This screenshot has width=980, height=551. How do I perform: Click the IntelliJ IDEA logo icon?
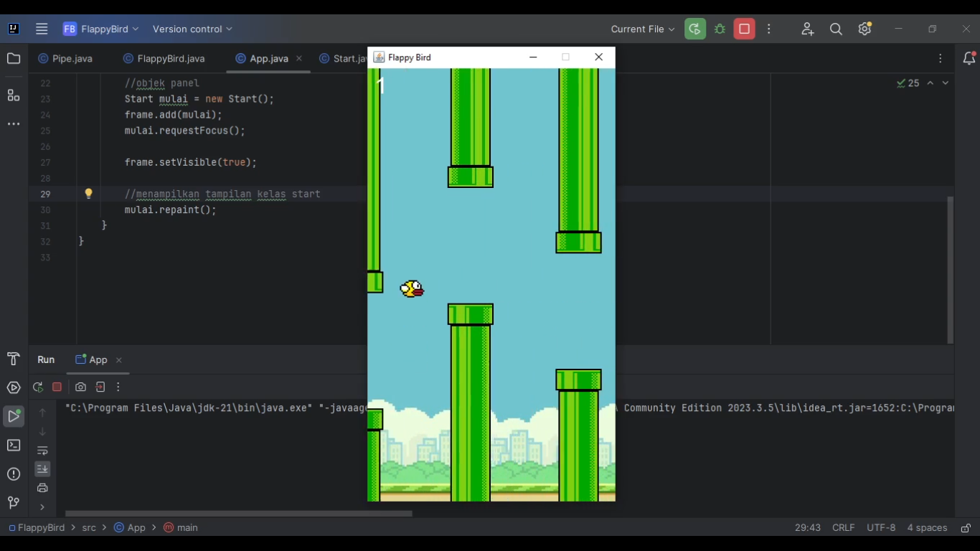(14, 29)
